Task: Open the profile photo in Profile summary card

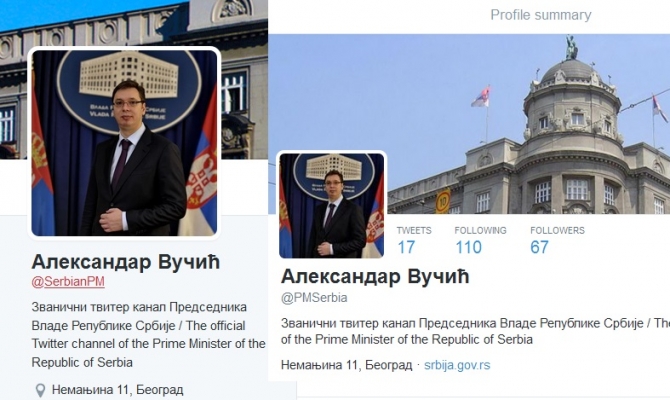Action: pyautogui.click(x=332, y=205)
